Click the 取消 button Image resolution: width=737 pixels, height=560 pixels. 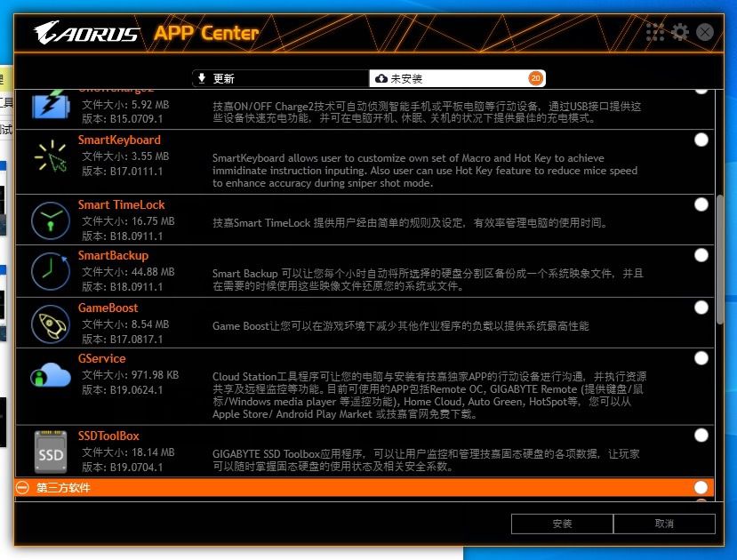click(664, 524)
